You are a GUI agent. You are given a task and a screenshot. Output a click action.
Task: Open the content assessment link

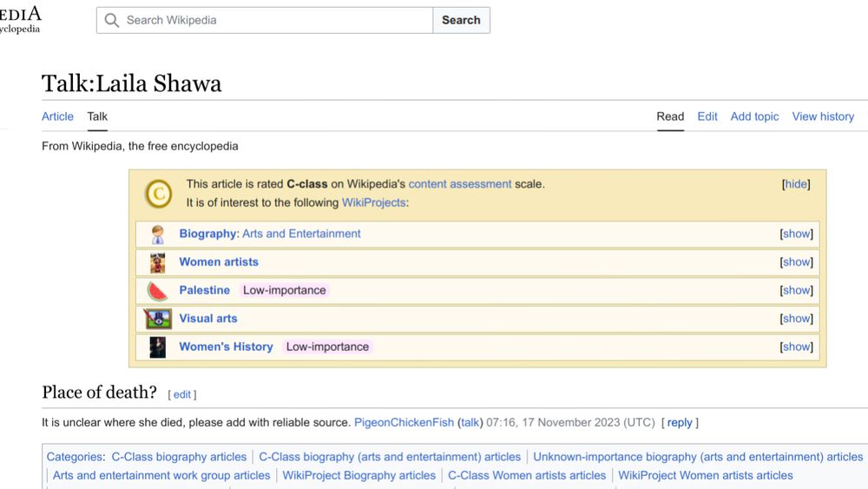460,184
